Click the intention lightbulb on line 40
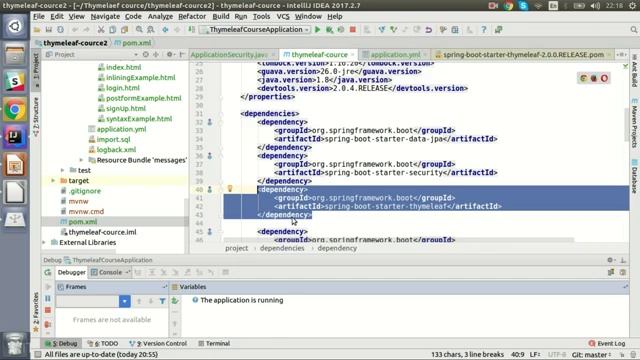The height and width of the screenshot is (360, 640). (230, 189)
